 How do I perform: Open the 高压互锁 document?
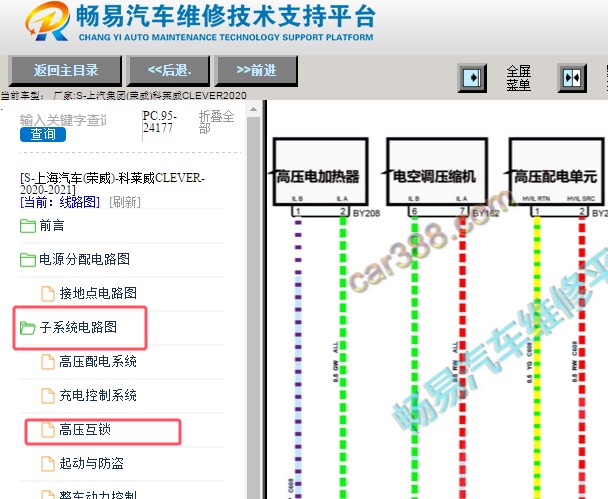click(x=85, y=429)
